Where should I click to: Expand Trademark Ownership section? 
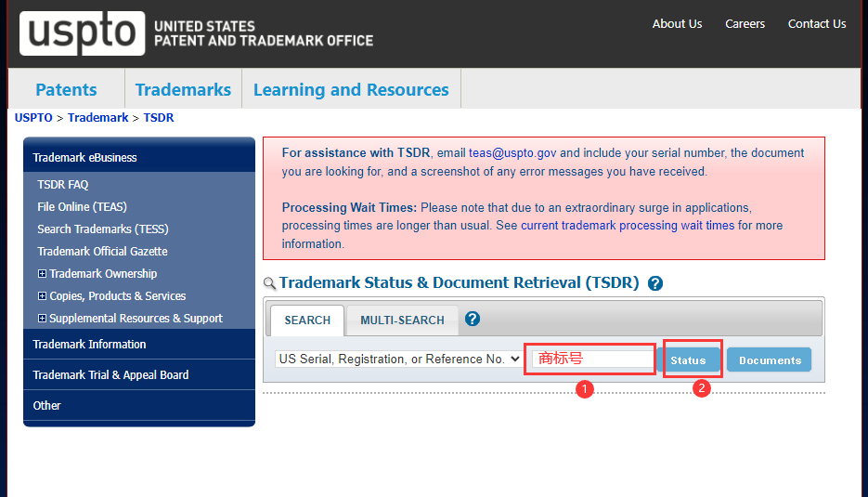42,274
